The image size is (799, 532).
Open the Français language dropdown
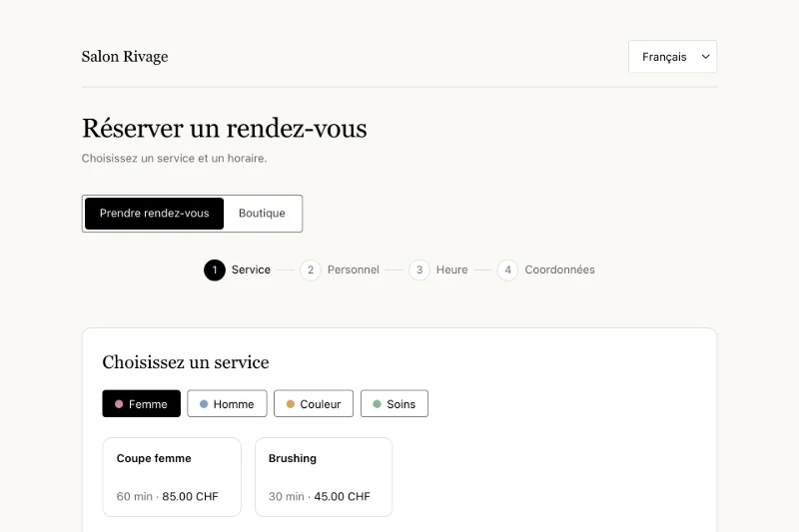(x=672, y=57)
